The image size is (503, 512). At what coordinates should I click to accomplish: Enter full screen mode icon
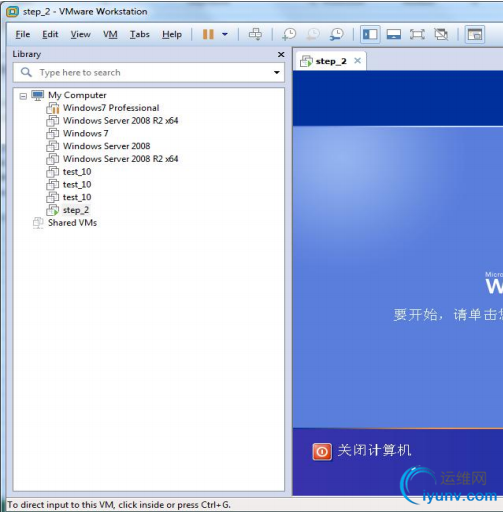[x=417, y=34]
